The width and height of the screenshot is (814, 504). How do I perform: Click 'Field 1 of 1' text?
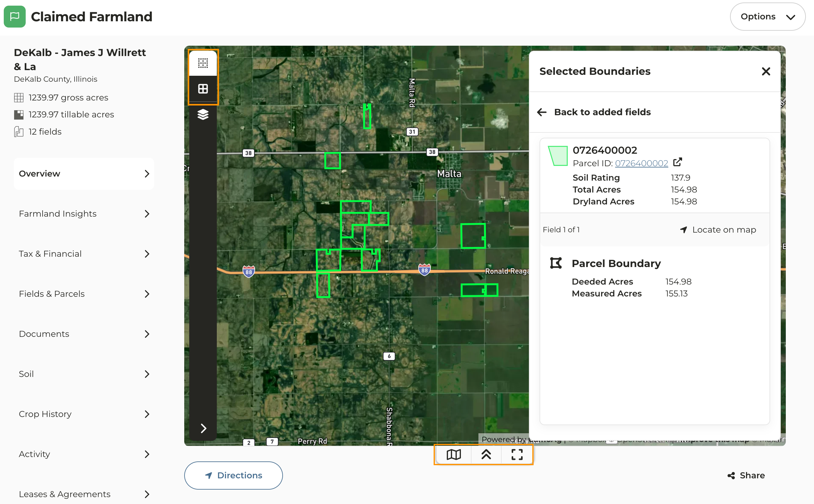561,230
